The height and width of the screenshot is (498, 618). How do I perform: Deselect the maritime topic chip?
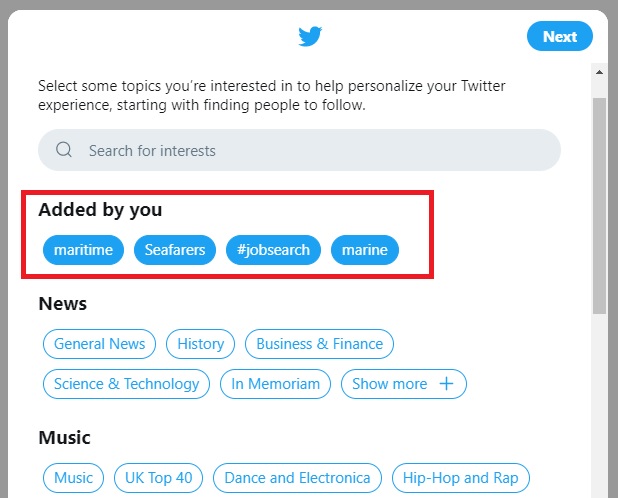[x=84, y=250]
